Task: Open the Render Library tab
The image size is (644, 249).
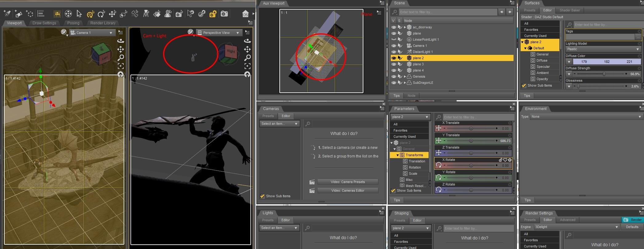Action: pos(103,23)
